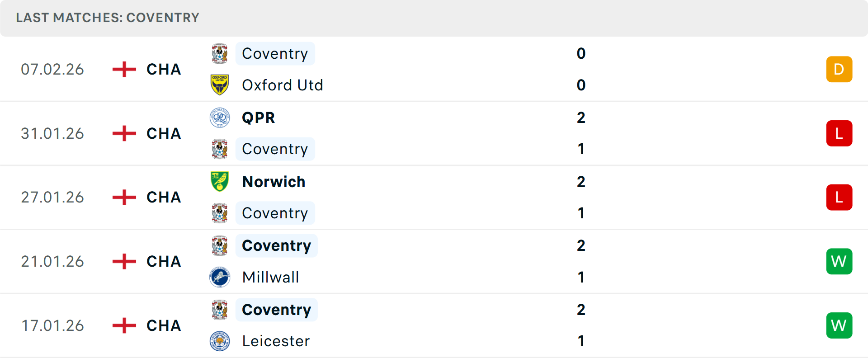
Task: Open the Norwich team link
Action: click(x=274, y=182)
